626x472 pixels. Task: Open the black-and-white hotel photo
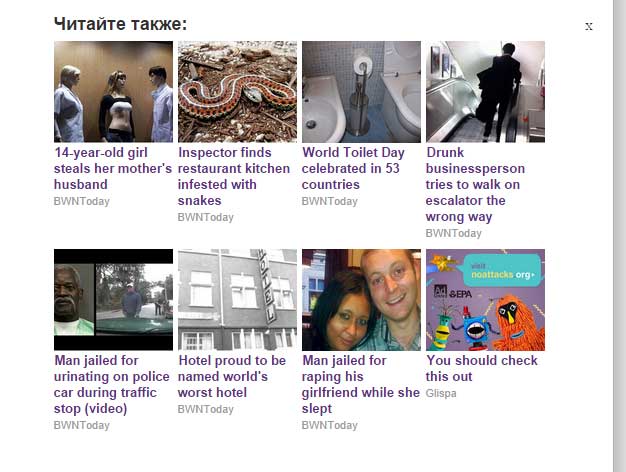click(237, 299)
